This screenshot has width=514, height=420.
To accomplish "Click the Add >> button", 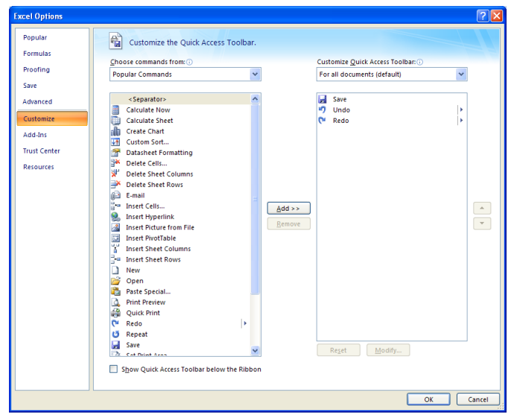I will point(288,209).
